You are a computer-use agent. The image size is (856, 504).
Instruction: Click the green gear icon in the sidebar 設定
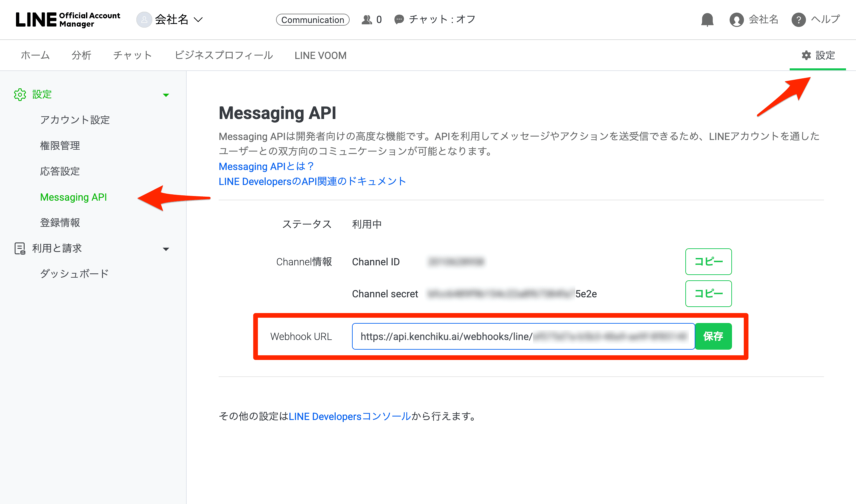[20, 95]
